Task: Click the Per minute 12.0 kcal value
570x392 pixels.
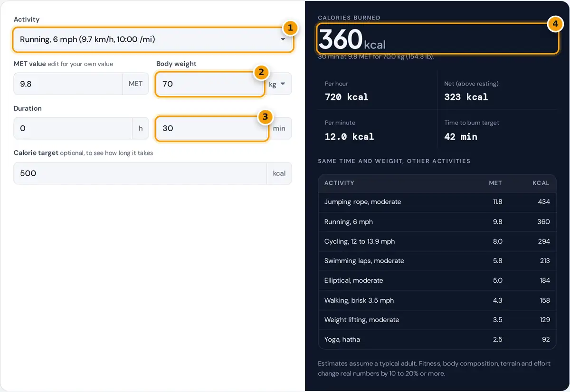Action: coord(349,137)
